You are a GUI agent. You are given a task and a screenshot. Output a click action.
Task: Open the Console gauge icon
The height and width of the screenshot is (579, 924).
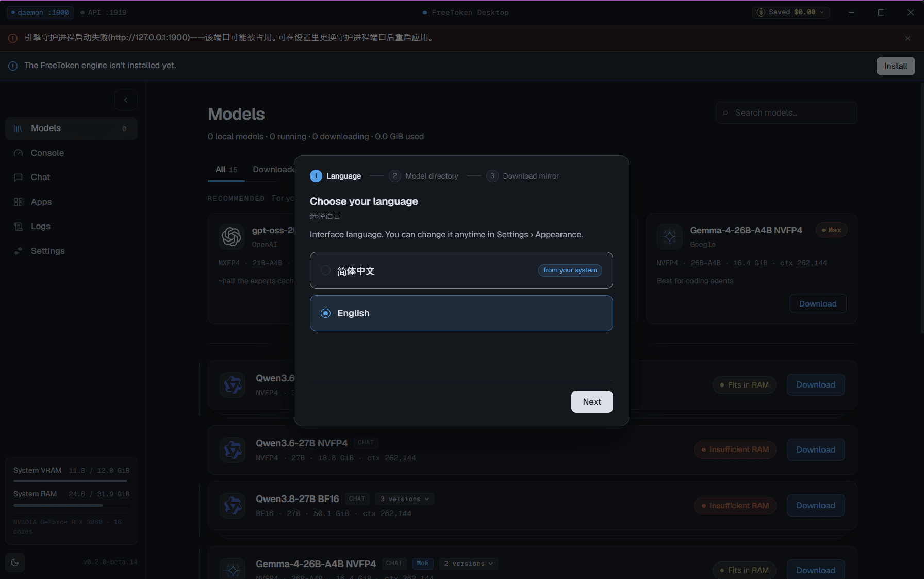19,153
